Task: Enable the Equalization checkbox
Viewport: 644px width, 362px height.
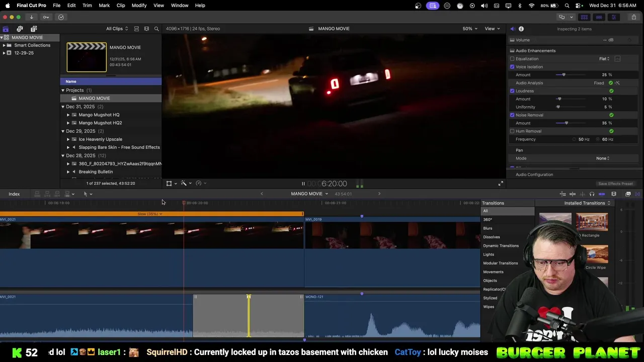Action: click(512, 59)
